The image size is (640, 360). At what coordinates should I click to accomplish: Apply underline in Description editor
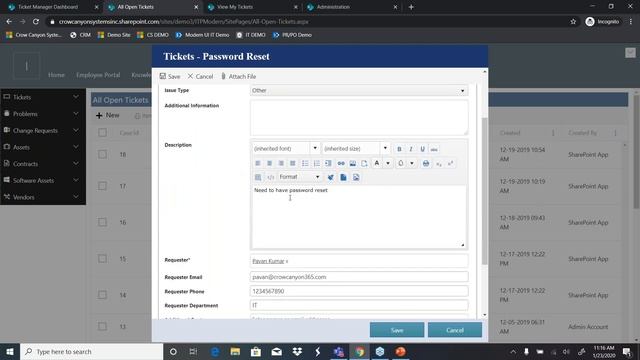(422, 149)
